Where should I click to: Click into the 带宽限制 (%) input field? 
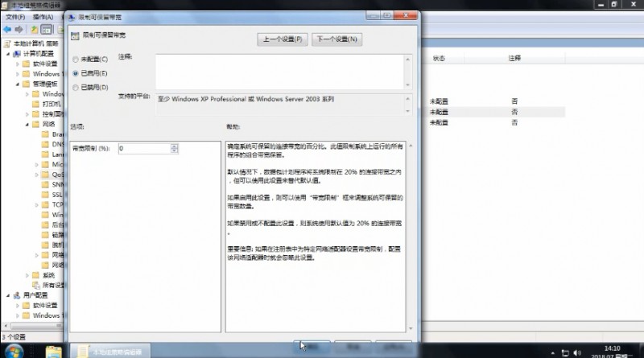pos(145,149)
